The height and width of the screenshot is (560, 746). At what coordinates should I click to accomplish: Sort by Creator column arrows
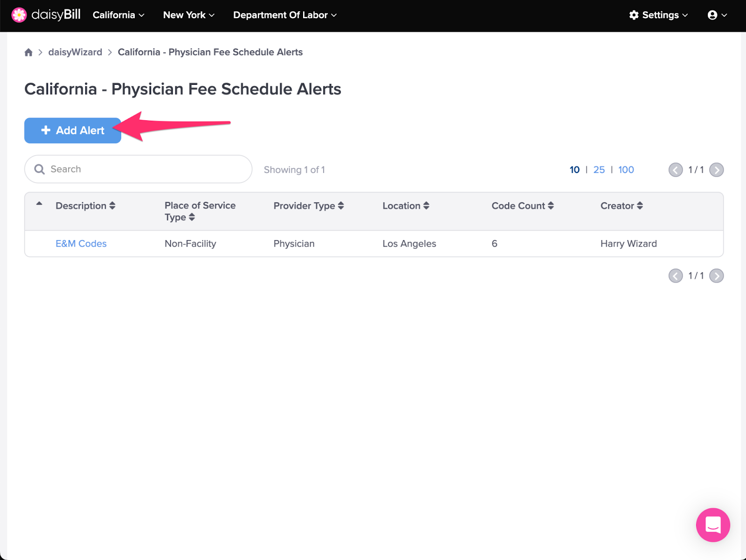pos(640,206)
